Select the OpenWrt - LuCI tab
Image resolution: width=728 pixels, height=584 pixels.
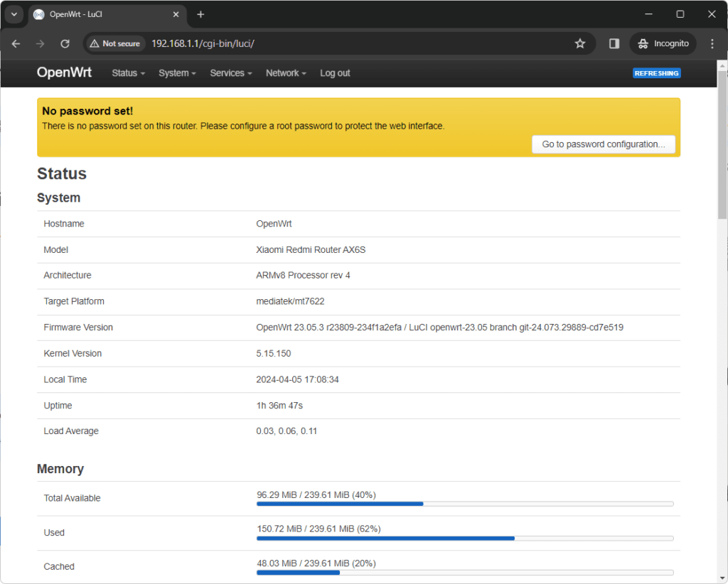107,14
